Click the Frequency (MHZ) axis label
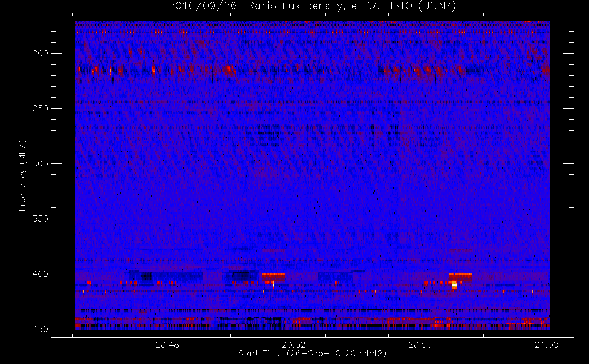589x364 pixels. click(x=23, y=175)
